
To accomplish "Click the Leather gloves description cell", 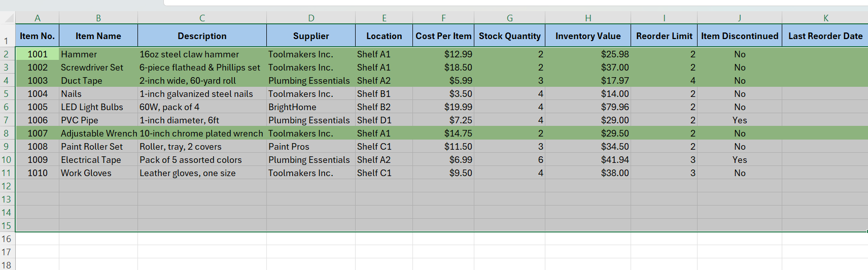I will pos(201,173).
